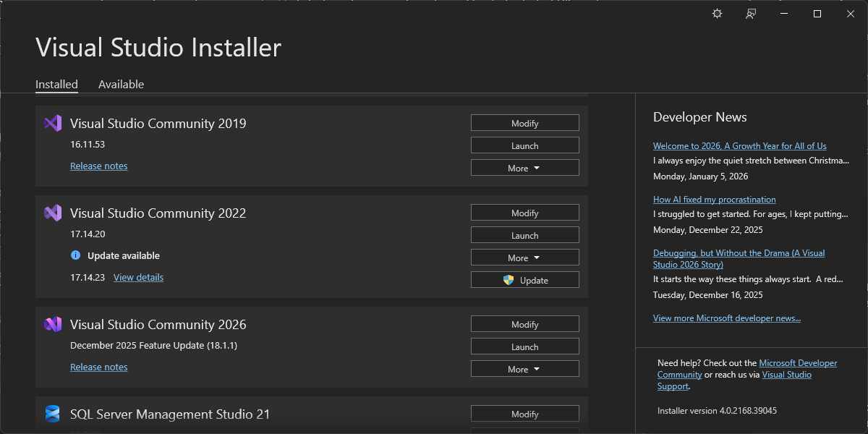
Task: Open View more Microsoft developer news link
Action: point(726,318)
